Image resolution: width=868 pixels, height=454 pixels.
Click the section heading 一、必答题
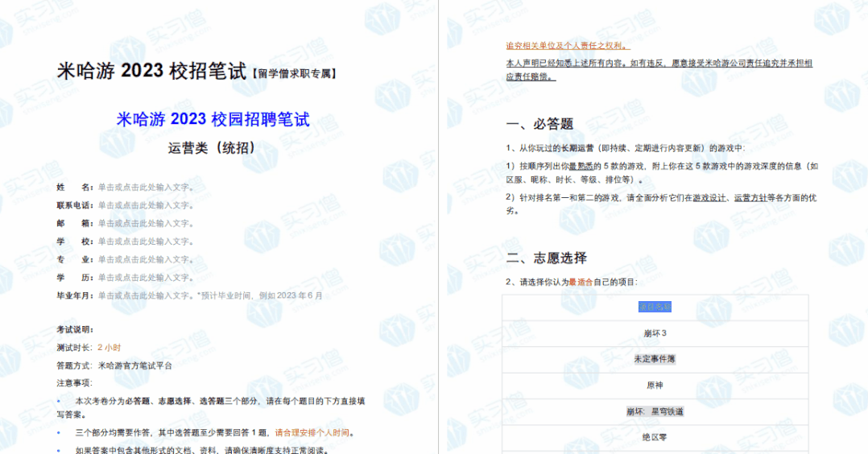pos(539,124)
